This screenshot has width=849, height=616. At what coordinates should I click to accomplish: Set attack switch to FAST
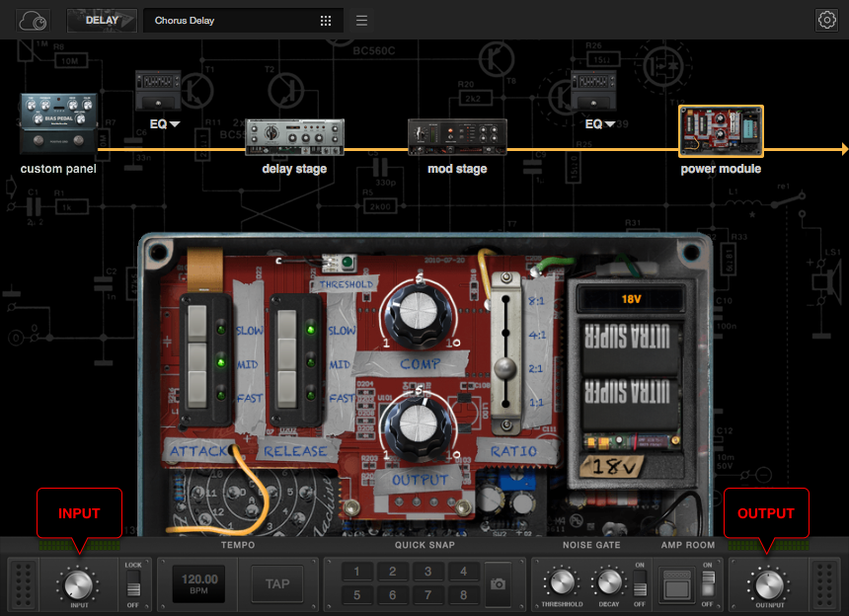point(197,391)
